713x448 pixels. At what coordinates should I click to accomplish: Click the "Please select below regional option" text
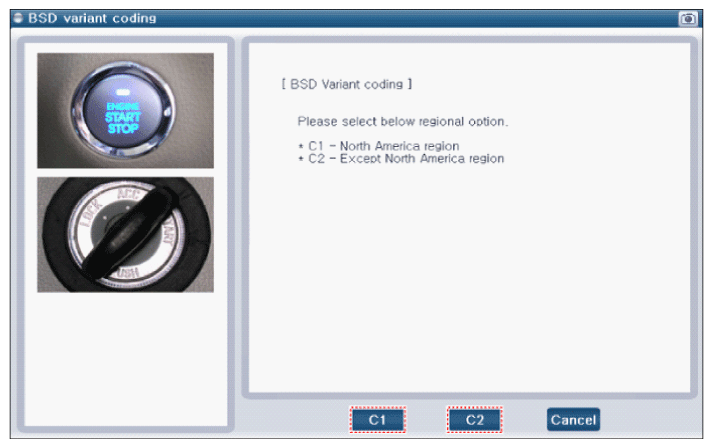[403, 121]
